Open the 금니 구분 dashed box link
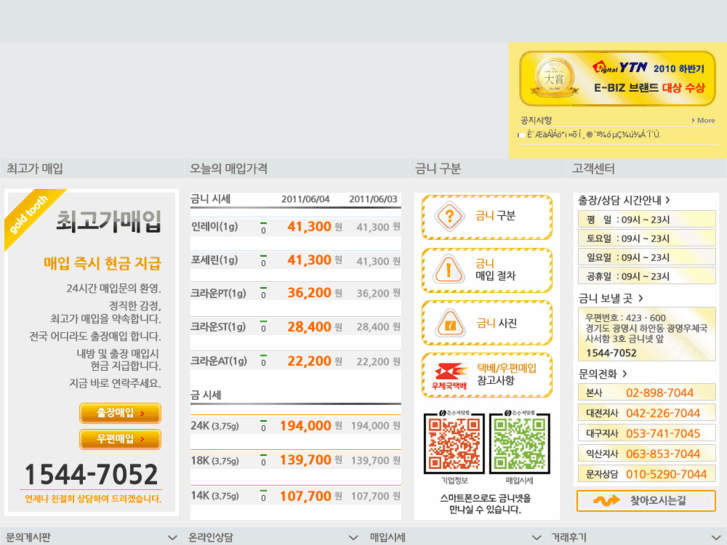The image size is (727, 545). tap(487, 217)
